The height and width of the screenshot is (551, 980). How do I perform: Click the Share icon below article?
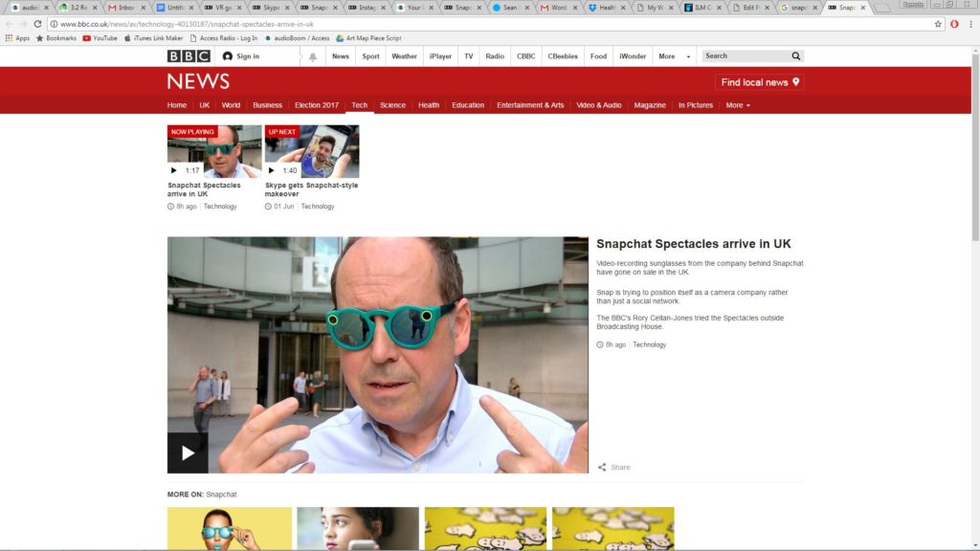coord(603,468)
